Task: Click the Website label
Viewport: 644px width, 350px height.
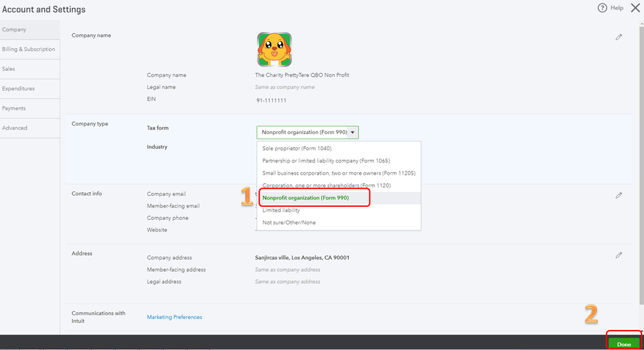Action: point(157,229)
